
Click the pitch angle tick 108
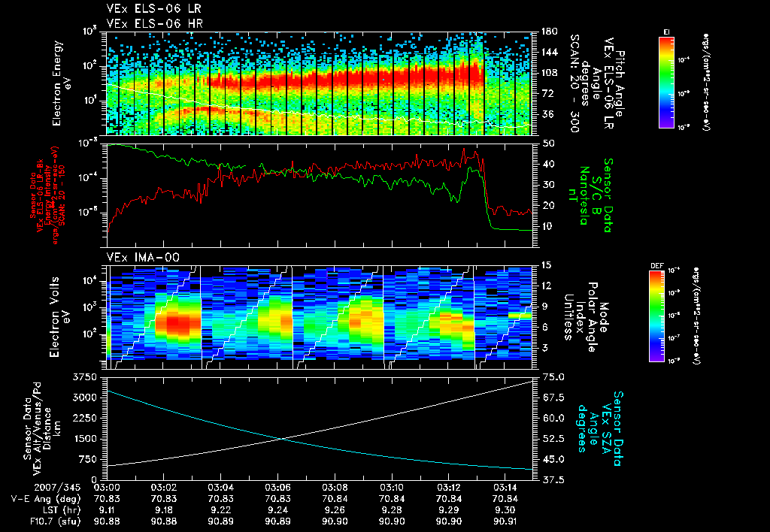[x=549, y=73]
